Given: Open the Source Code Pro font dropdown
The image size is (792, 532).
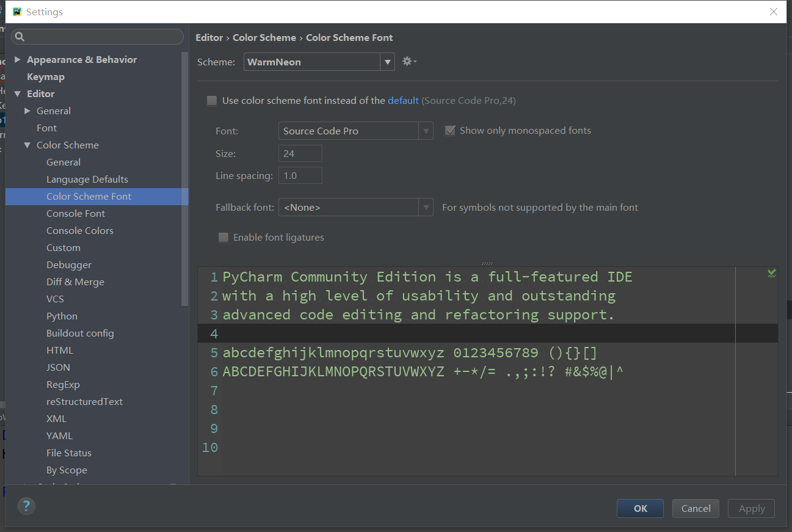Looking at the screenshot, I should coord(355,131).
